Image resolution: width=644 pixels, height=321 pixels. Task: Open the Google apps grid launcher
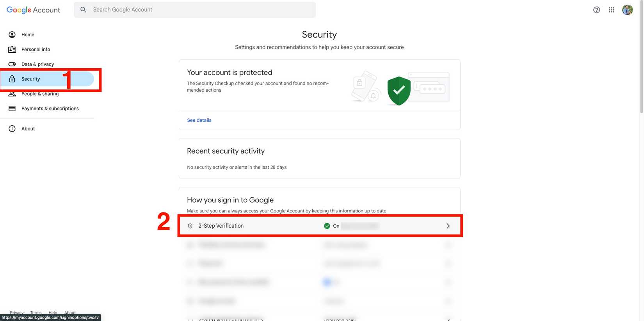tap(612, 10)
